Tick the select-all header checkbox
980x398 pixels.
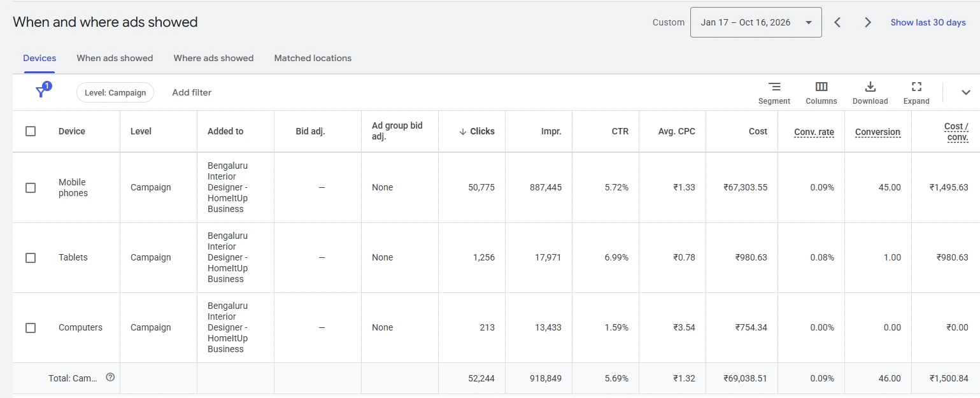[x=31, y=131]
